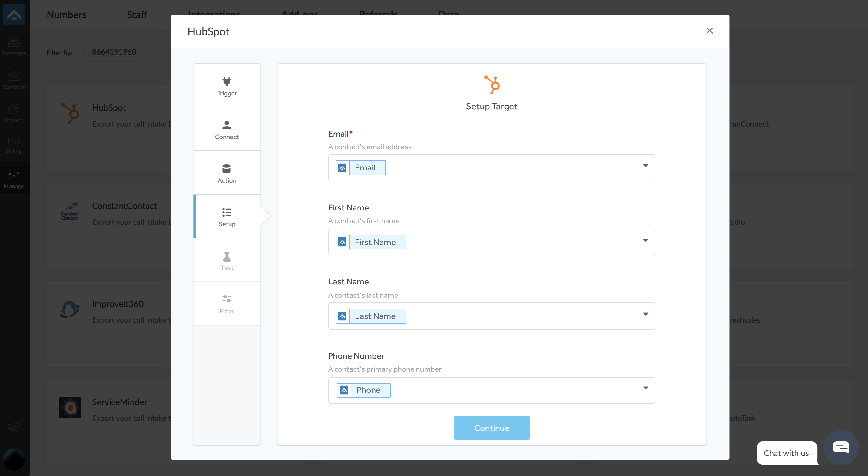Viewport: 868px width, 476px height.
Task: Click the Continue button
Action: pos(492,428)
